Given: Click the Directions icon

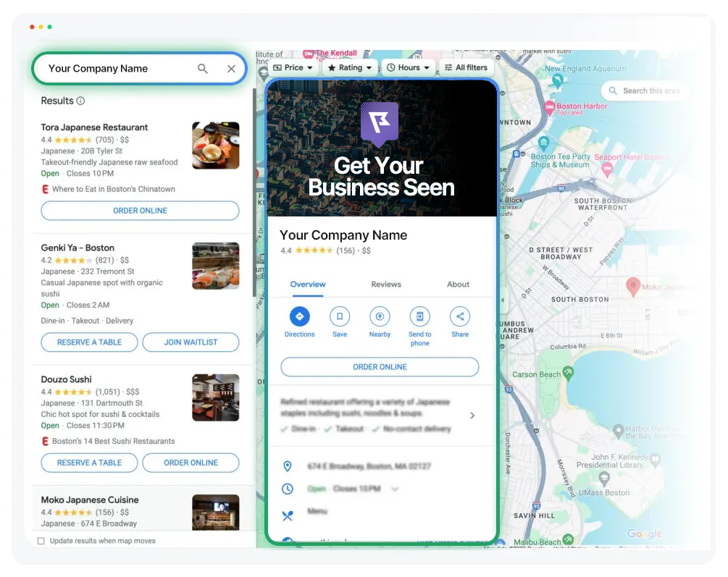Looking at the screenshot, I should point(299,316).
